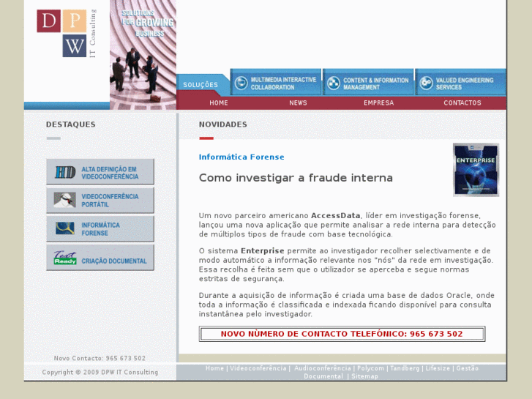Viewport: 532px width, 399px height.
Task: Click Videoconferência Portátil button
Action: tap(100, 201)
